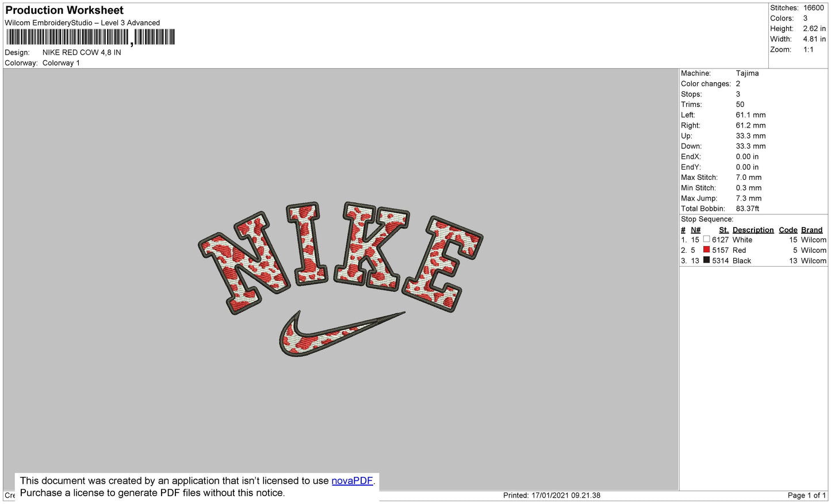Click the 'Red' thread description
831x504 pixels.
click(x=739, y=251)
